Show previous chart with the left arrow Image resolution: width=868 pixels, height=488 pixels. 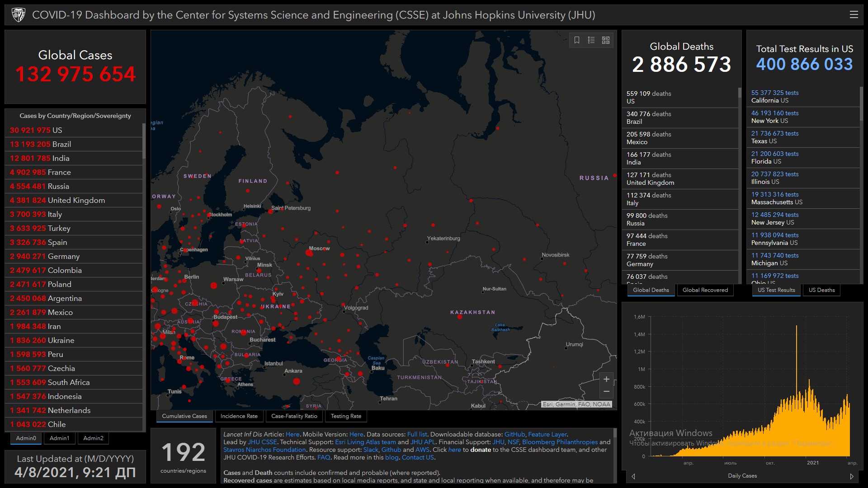pos(633,476)
